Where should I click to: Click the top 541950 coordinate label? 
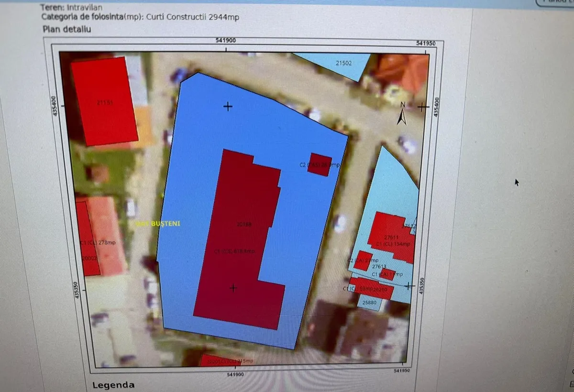[x=426, y=43]
